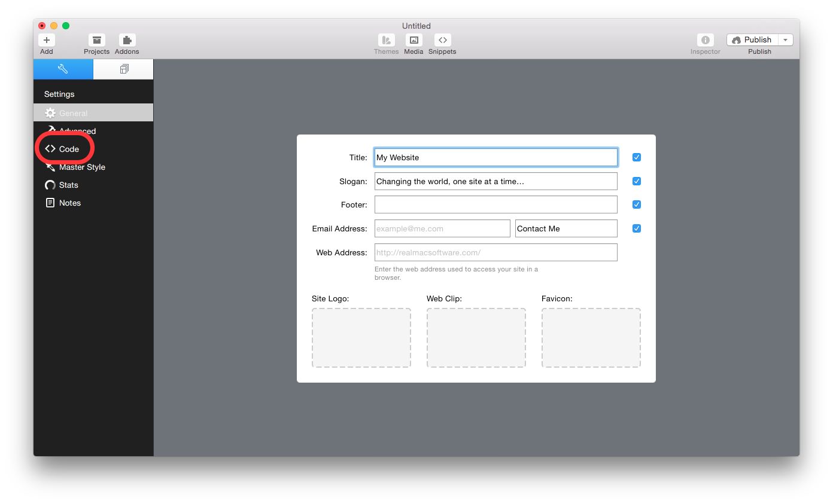Image resolution: width=833 pixels, height=504 pixels.
Task: Uncheck the Slogan checkbox
Action: pos(637,181)
